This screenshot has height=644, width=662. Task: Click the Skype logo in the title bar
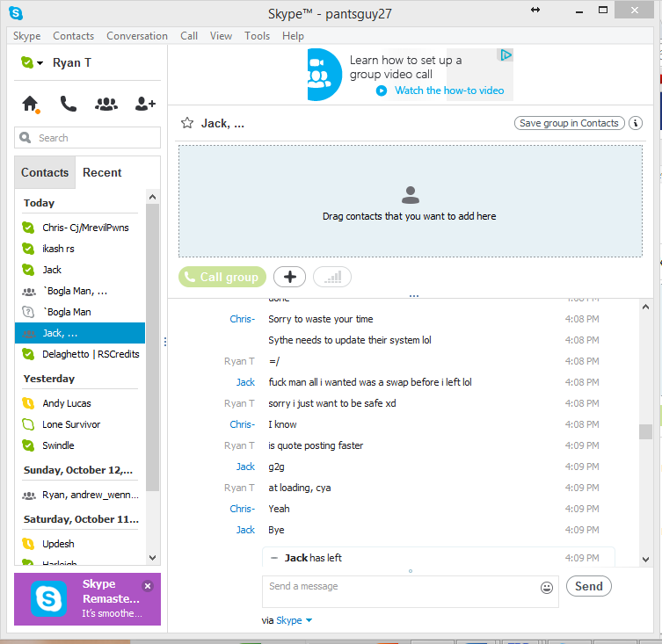click(x=16, y=13)
